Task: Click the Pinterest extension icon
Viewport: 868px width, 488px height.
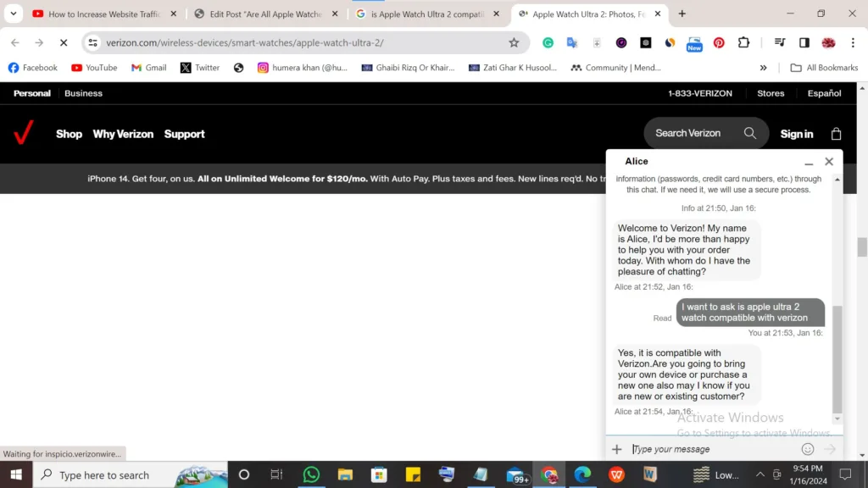Action: click(x=719, y=42)
